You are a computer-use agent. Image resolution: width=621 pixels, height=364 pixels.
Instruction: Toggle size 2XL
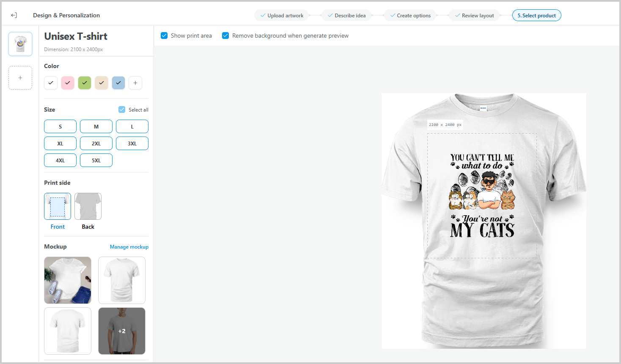click(96, 143)
